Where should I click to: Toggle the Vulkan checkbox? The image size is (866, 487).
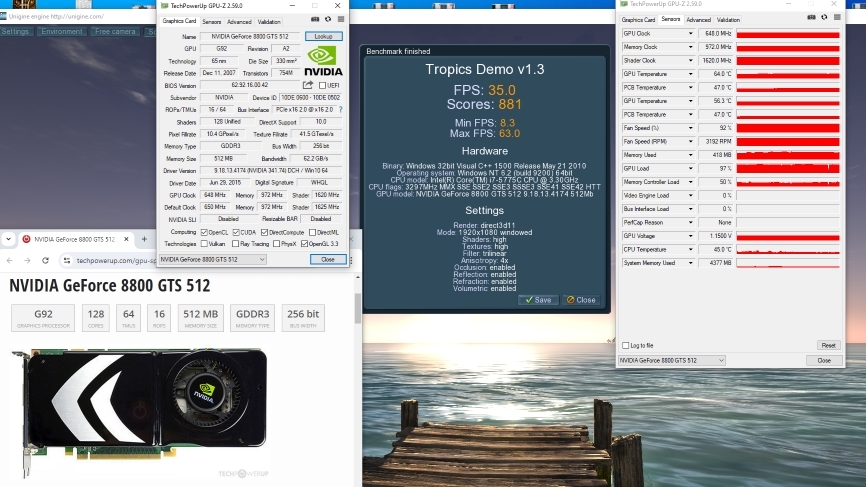point(204,244)
